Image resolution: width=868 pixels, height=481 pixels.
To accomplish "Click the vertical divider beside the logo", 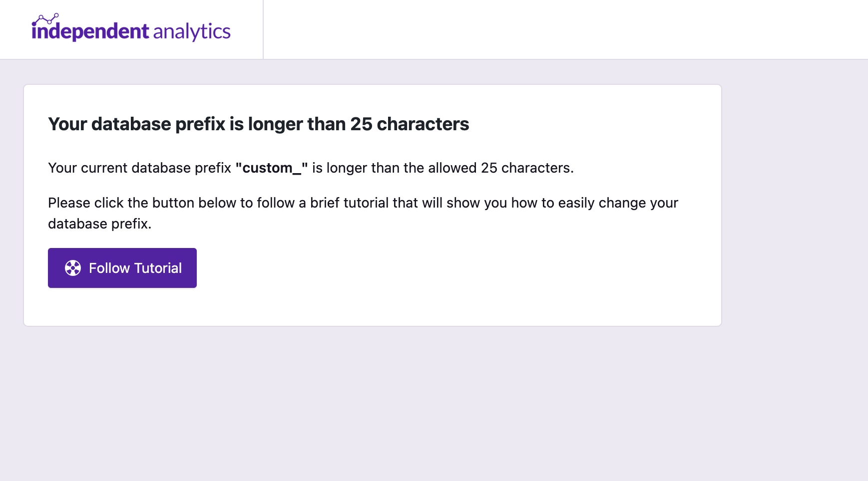I will pyautogui.click(x=263, y=29).
